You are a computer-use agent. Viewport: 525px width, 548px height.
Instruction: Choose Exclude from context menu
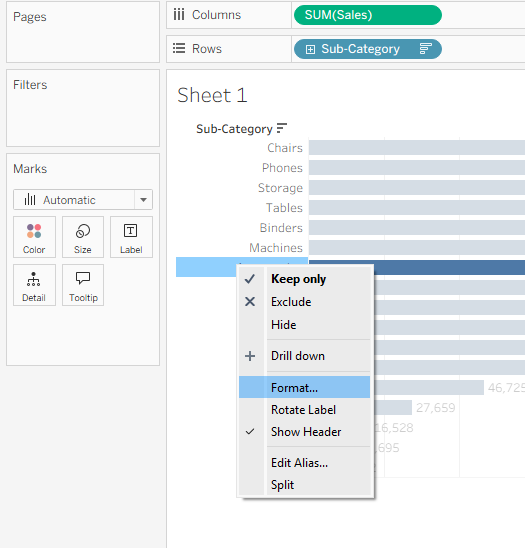[304, 302]
